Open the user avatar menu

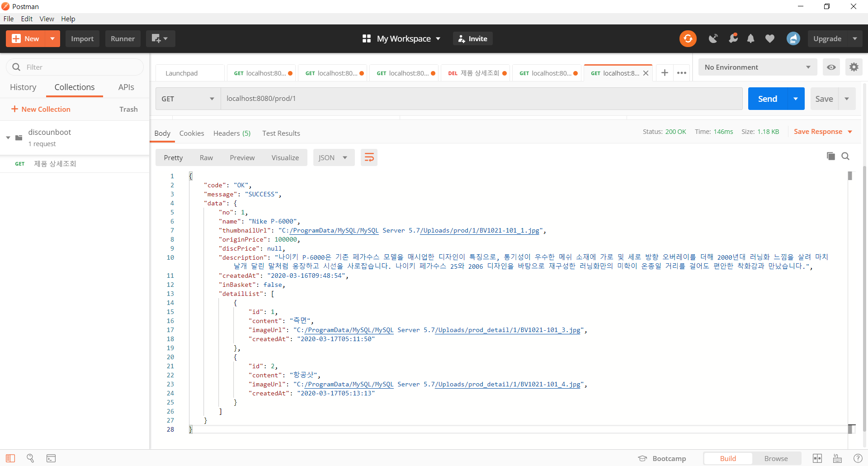[x=793, y=38]
